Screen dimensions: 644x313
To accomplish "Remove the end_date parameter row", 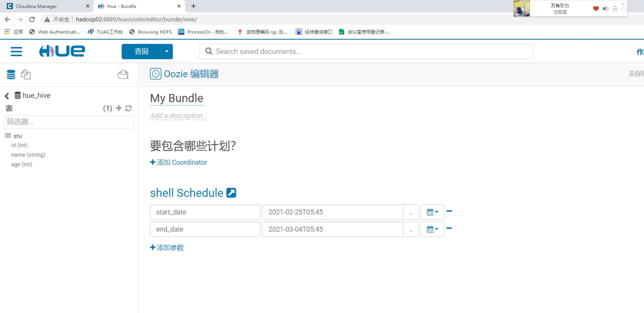I will click(449, 228).
